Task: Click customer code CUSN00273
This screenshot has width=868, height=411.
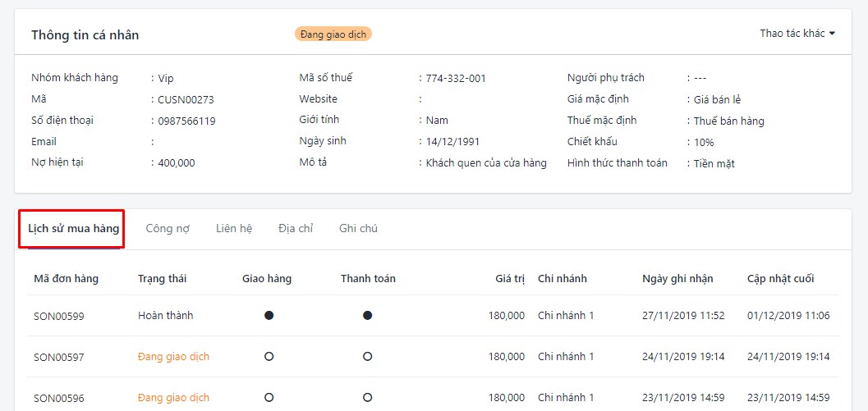Action: 186,100
